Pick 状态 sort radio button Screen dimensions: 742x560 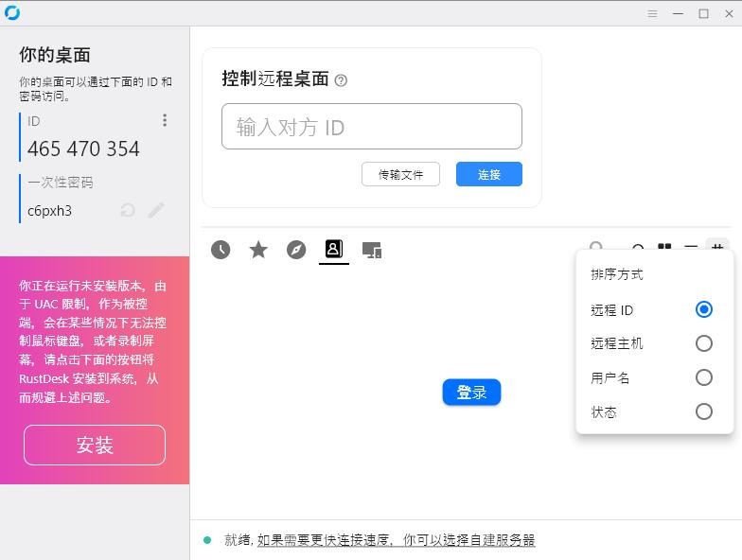704,411
